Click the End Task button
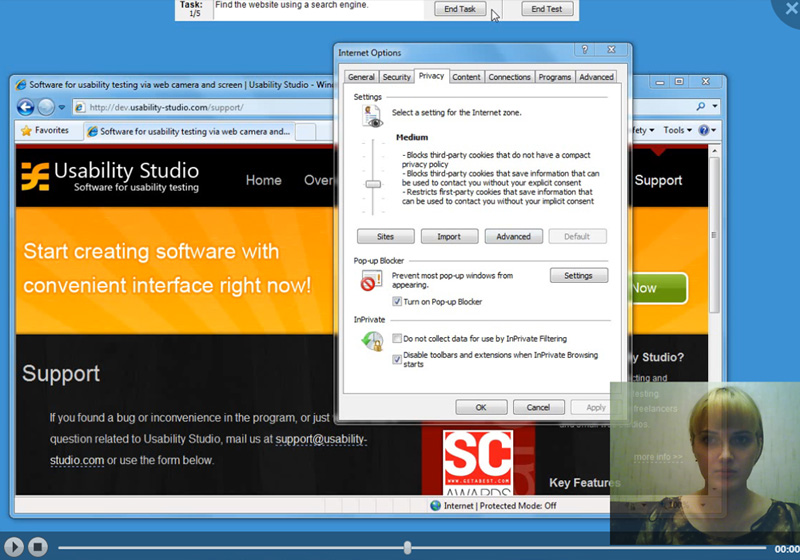 460,9
